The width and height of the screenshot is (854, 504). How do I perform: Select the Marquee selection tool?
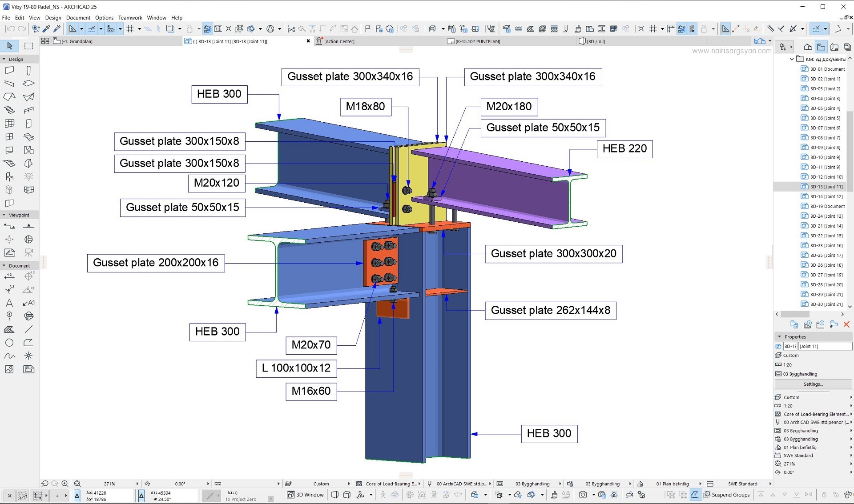28,46
